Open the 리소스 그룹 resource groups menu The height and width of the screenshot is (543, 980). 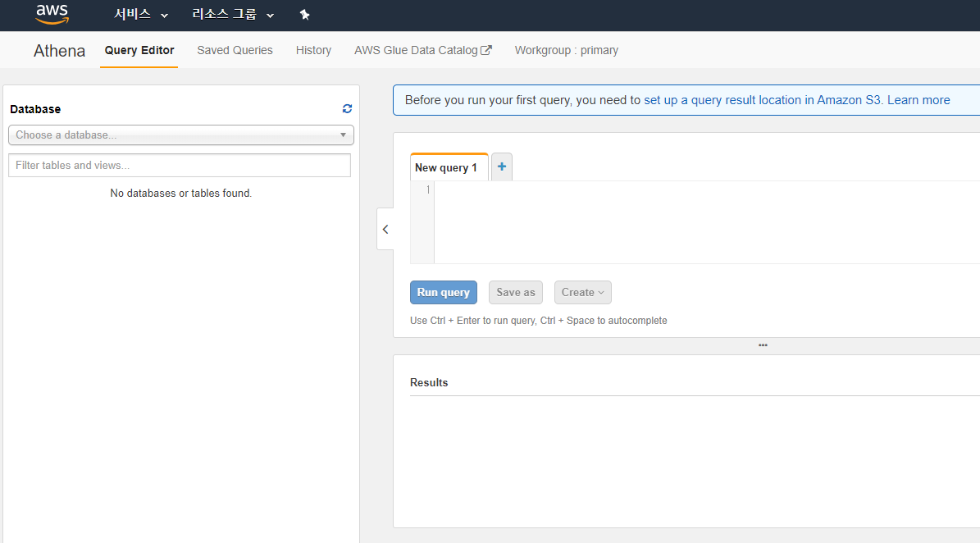(x=233, y=15)
